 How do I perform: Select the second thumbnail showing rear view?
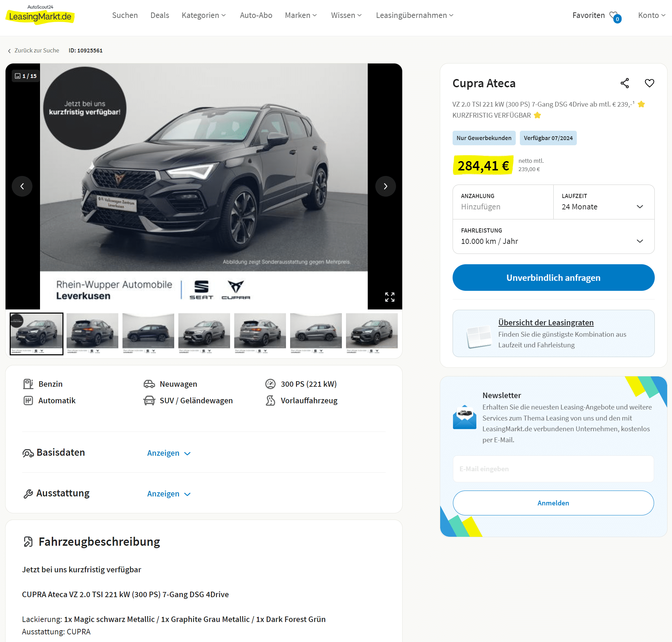coord(92,334)
